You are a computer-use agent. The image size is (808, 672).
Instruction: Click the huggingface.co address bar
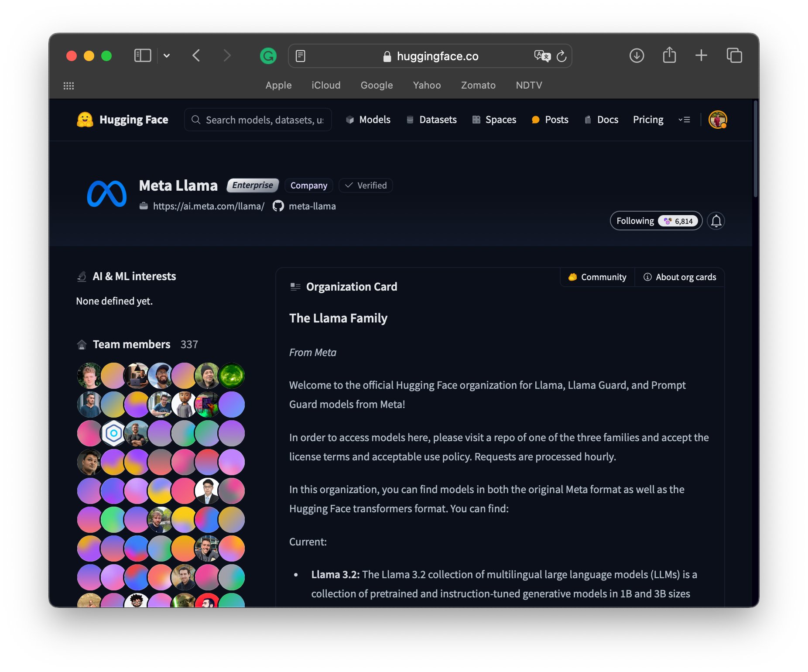[x=430, y=56]
